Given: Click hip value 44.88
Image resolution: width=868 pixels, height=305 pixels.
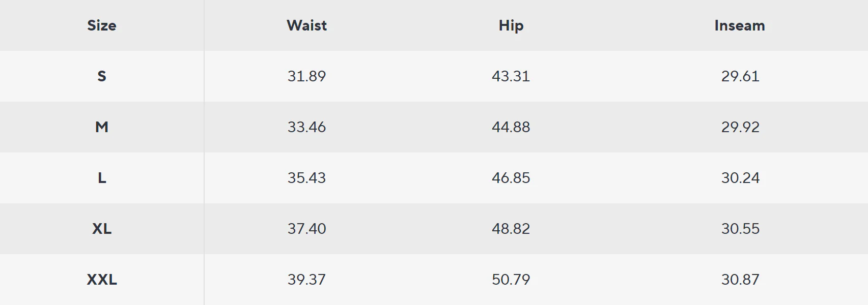Looking at the screenshot, I should point(511,127).
